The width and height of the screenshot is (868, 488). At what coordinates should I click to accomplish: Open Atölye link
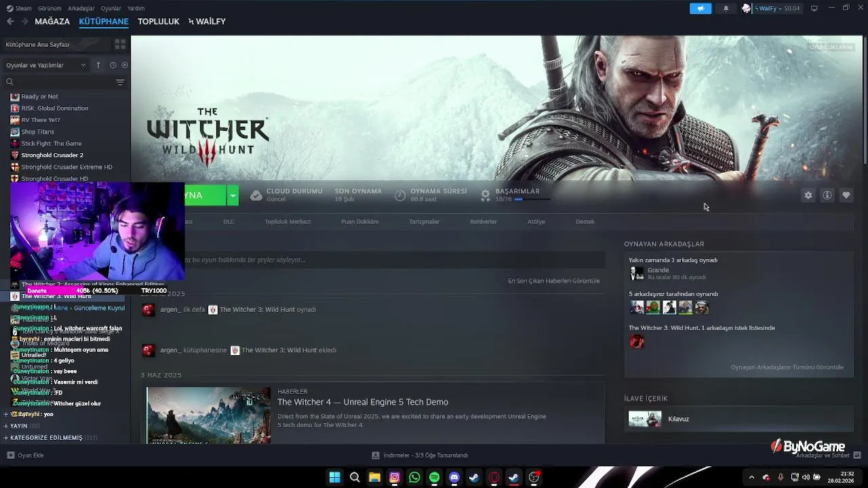[536, 222]
